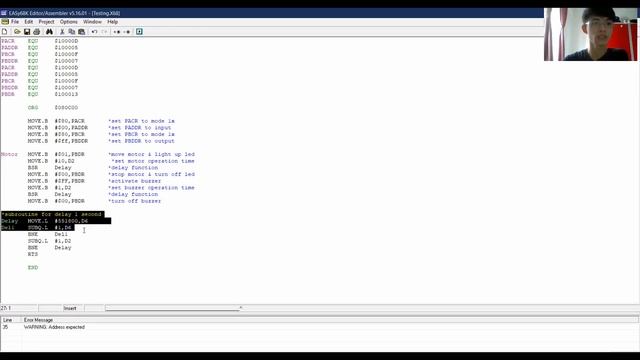Click the uncomment selection toolbar icon
Viewport: 640px width, 360px height.
tap(127, 31)
